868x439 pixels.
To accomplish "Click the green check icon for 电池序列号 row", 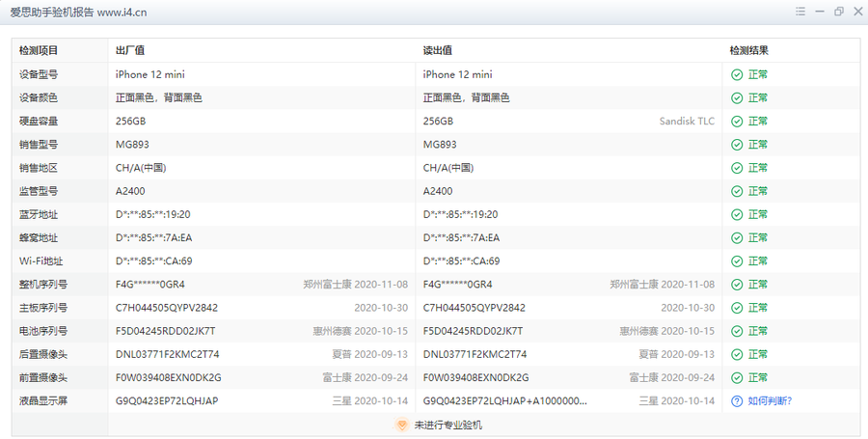I will click(737, 331).
